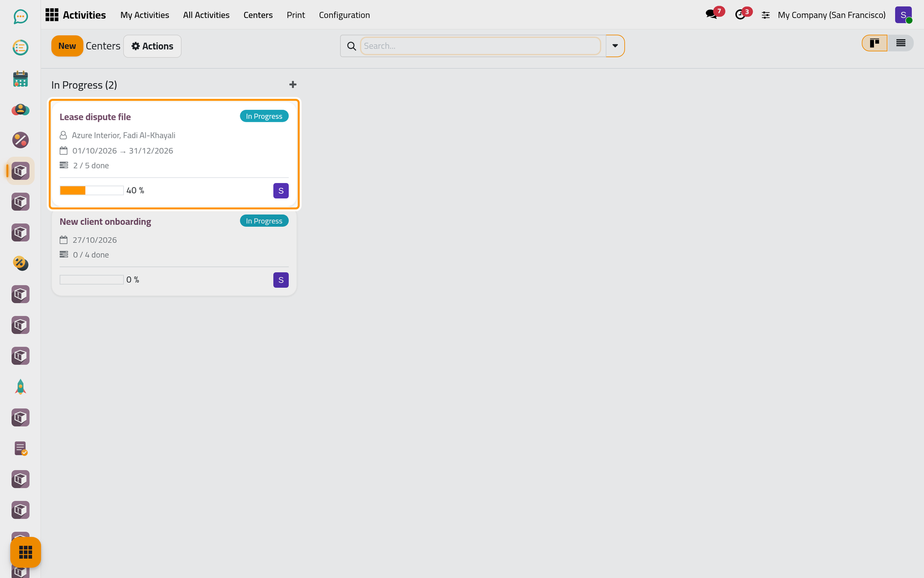Open the Configuration menu

tap(345, 15)
